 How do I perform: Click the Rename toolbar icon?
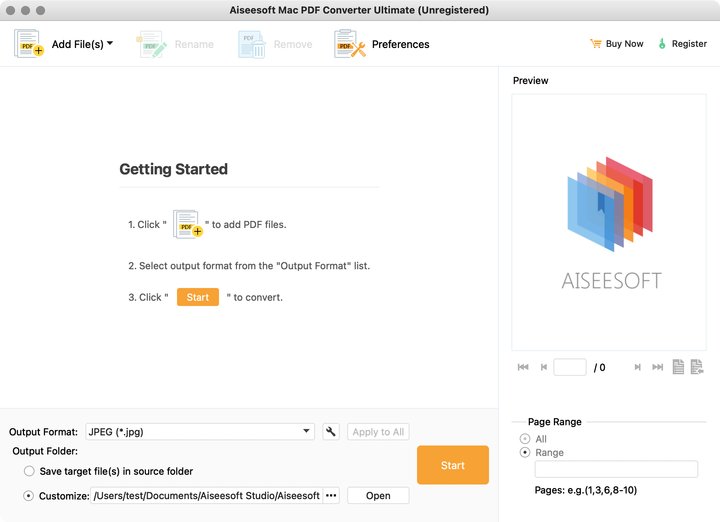click(152, 44)
